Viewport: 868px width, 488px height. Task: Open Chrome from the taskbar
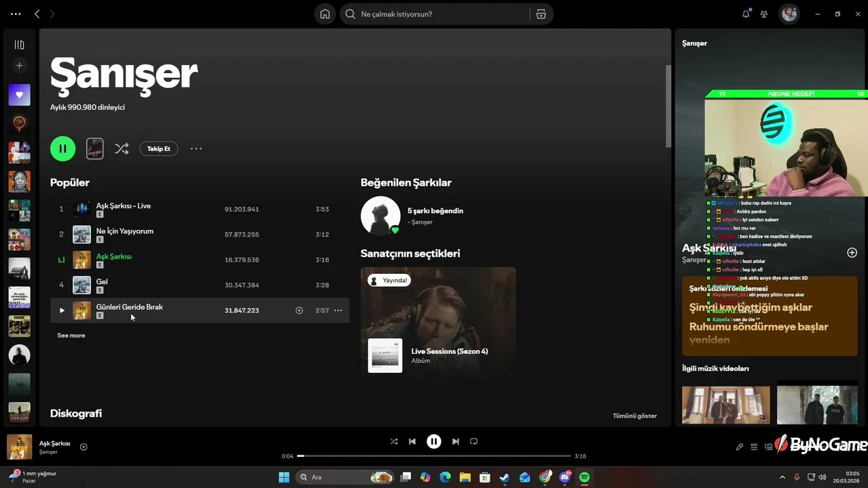pos(545,477)
